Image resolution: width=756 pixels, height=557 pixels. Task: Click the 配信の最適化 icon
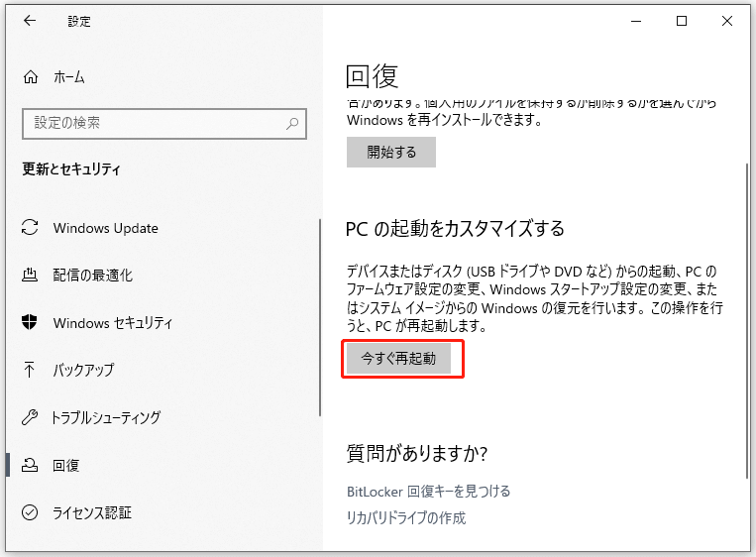(x=30, y=275)
